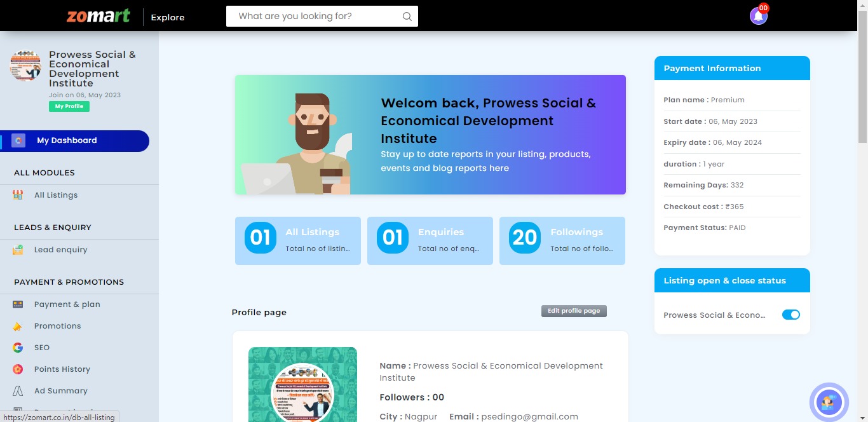Click the Points History icon
Screen dimensions: 868x422
pyautogui.click(x=18, y=369)
